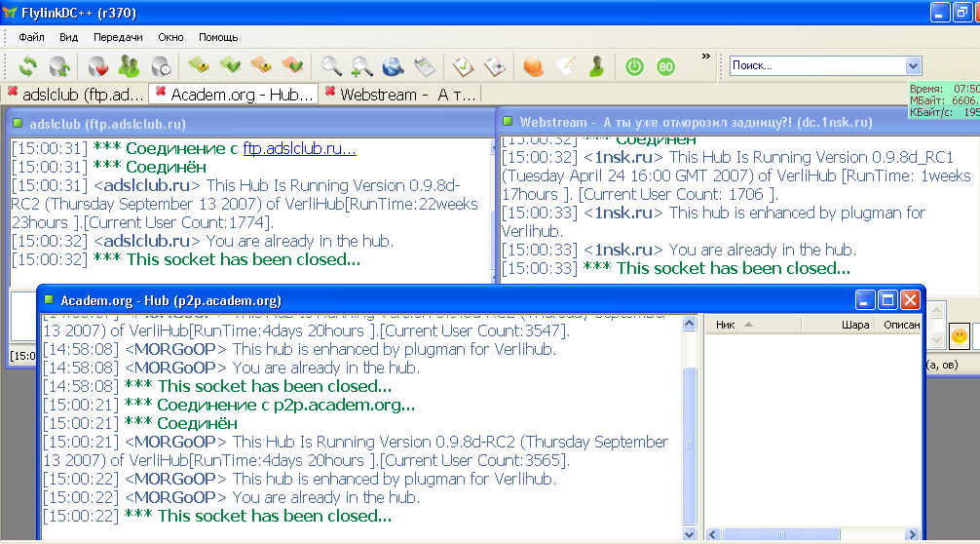Toggle the green 80 speed limit icon

click(665, 66)
